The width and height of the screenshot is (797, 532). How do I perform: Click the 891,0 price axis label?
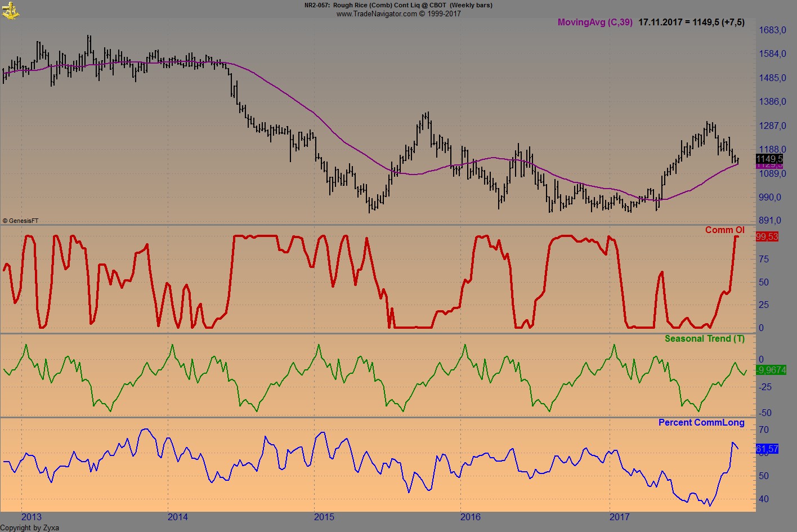tap(770, 221)
